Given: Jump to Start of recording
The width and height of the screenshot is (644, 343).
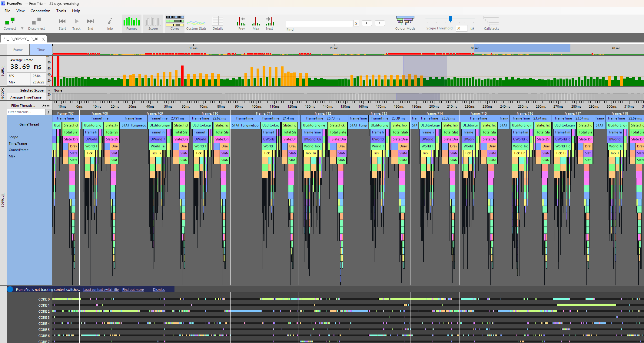Looking at the screenshot, I should [62, 22].
